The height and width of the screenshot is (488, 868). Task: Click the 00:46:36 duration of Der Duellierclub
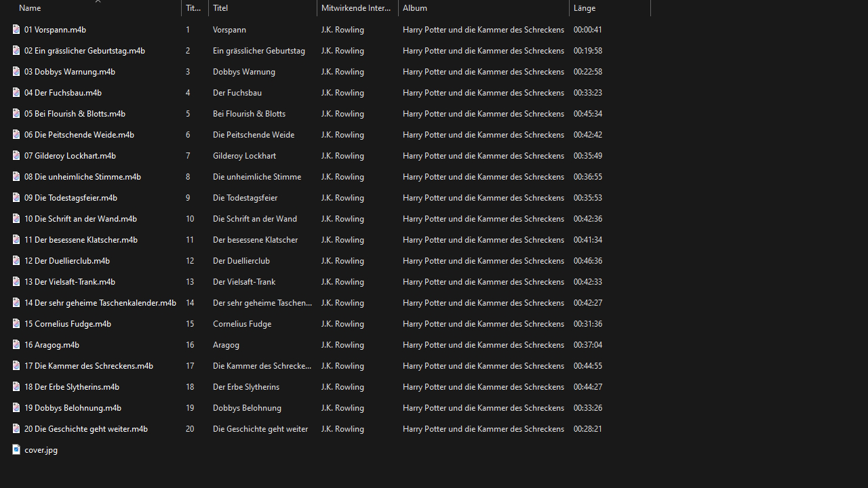click(587, 260)
